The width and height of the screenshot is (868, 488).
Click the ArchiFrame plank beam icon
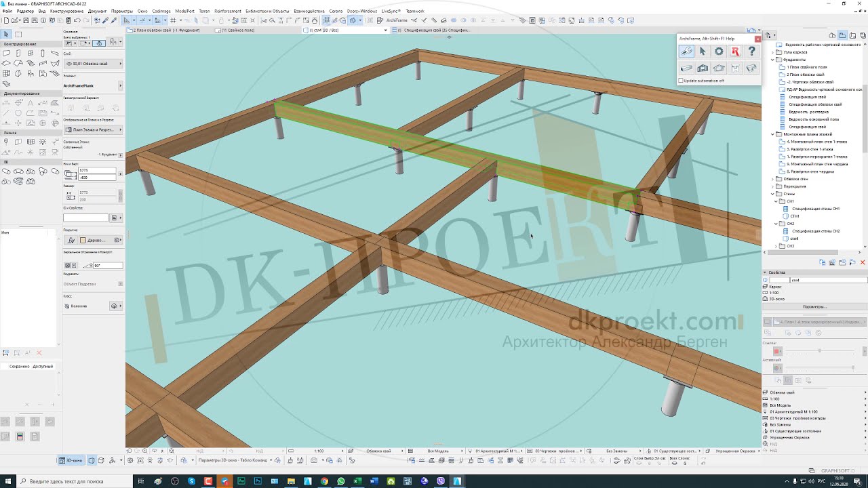[686, 68]
